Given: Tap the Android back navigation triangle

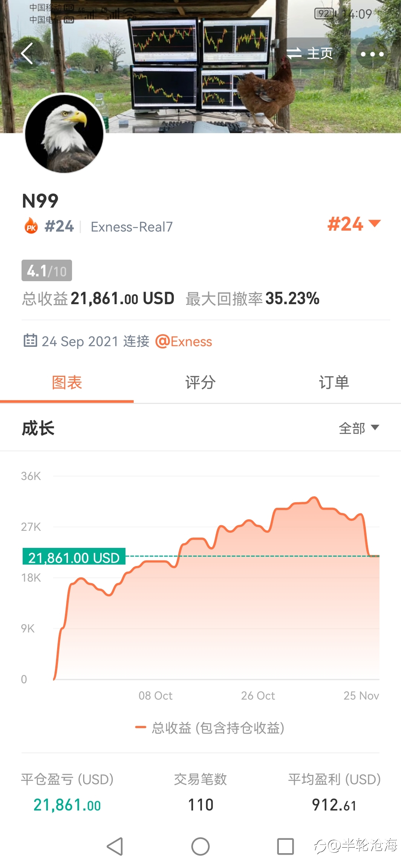Looking at the screenshot, I should pyautogui.click(x=115, y=846).
